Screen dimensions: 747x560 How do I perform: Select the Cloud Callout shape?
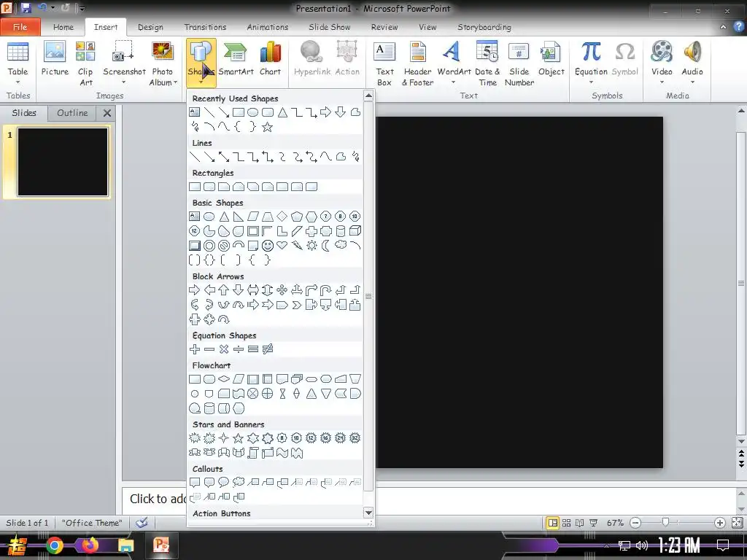239,483
